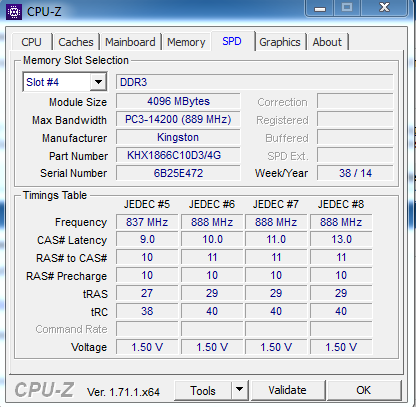Close the CPU-Z window
416x407 pixels.
point(384,8)
